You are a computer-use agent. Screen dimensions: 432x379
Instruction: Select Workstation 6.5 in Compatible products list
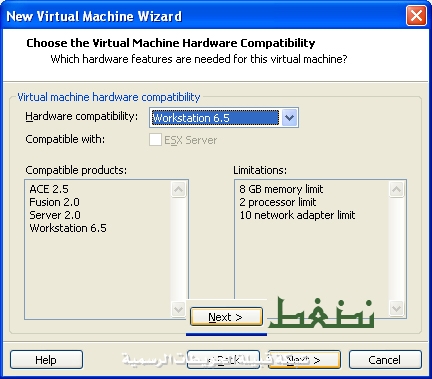coord(68,228)
